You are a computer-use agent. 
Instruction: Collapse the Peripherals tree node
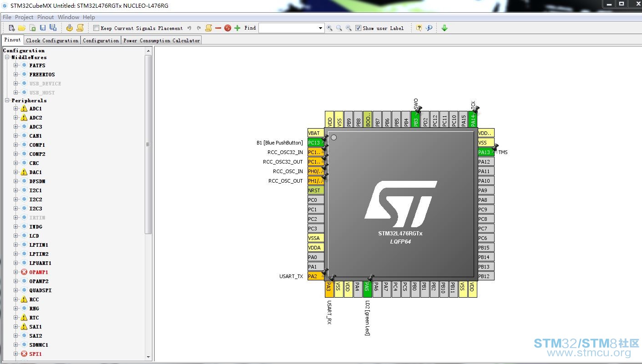(x=7, y=100)
